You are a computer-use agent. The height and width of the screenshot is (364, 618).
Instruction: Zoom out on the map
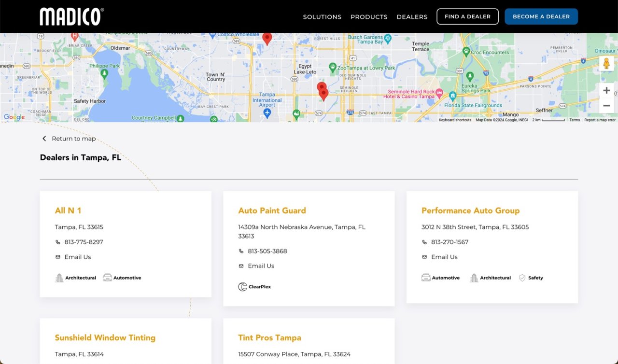point(606,106)
